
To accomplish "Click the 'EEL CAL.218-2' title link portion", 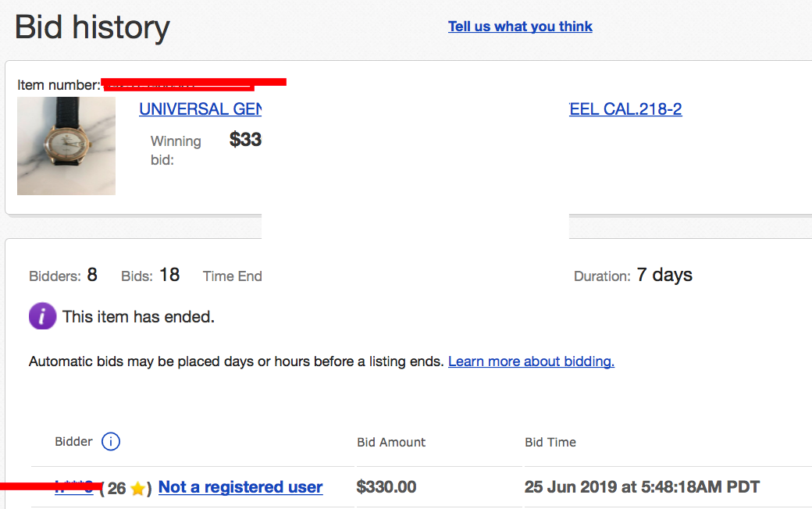I will click(625, 109).
